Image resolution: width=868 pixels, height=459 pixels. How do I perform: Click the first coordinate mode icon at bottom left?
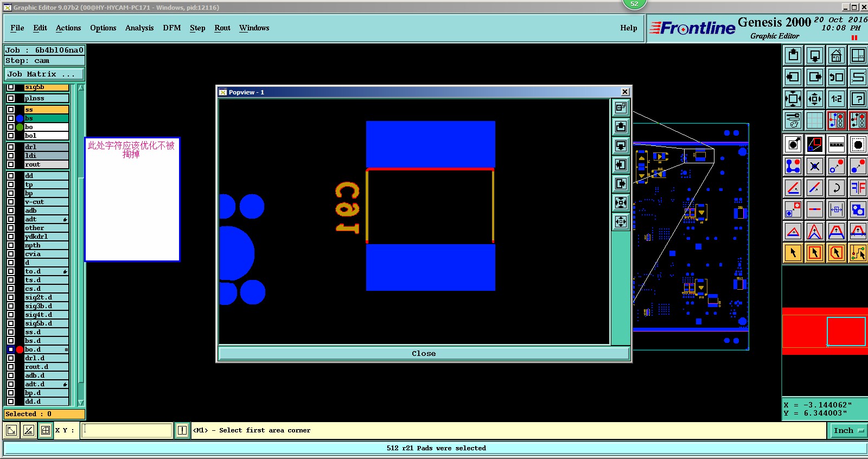[x=11, y=430]
